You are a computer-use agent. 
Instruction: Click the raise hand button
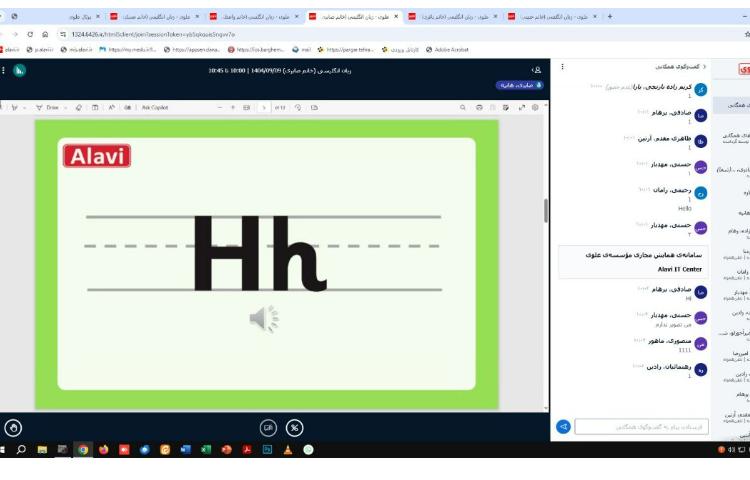[13, 427]
